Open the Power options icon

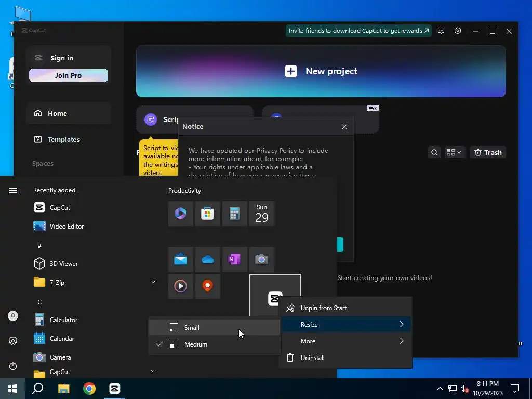click(x=13, y=366)
